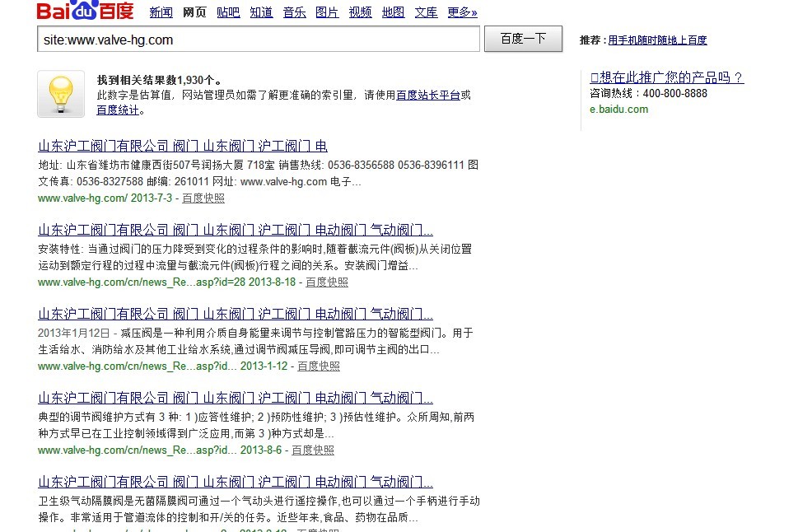Click the e.baidu.com green URL
Screen dimensions: 812x532
[618, 110]
